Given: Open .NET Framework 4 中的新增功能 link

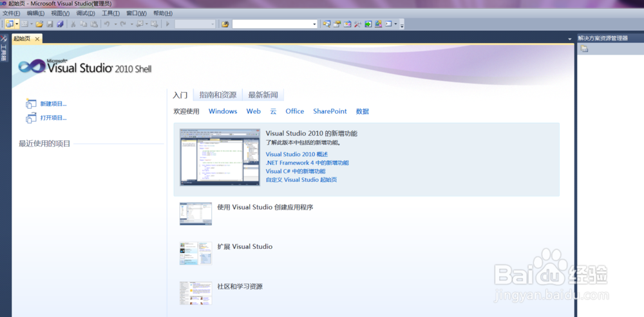Looking at the screenshot, I should click(307, 163).
